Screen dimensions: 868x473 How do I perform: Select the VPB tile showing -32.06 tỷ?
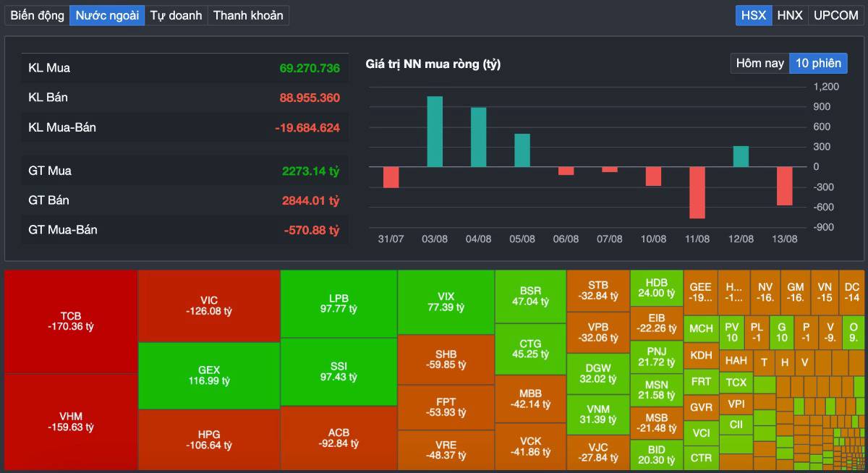(x=598, y=332)
